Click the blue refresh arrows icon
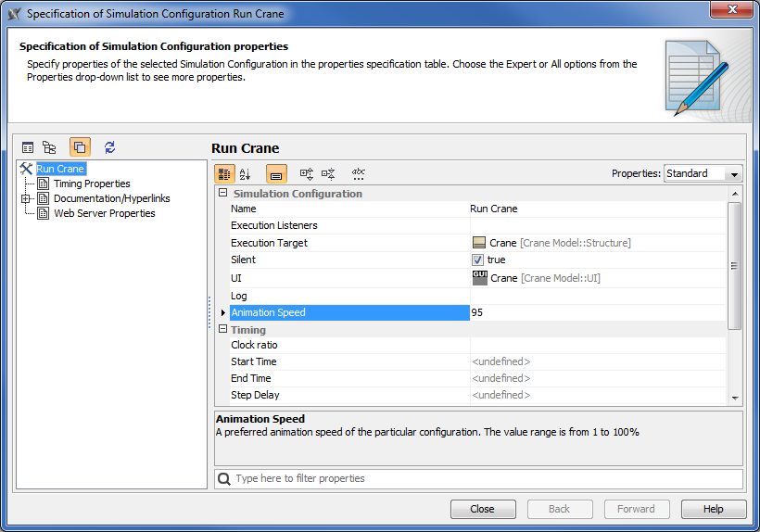The height and width of the screenshot is (532, 760). pyautogui.click(x=110, y=147)
